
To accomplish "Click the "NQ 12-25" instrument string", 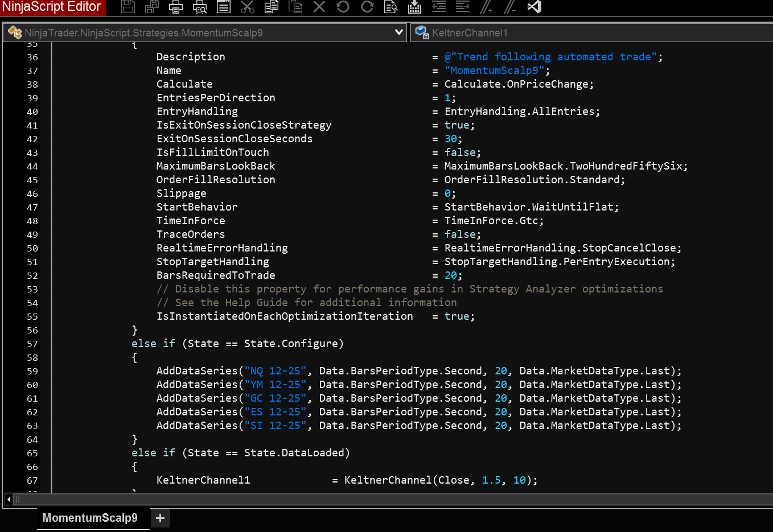I will tap(276, 371).
